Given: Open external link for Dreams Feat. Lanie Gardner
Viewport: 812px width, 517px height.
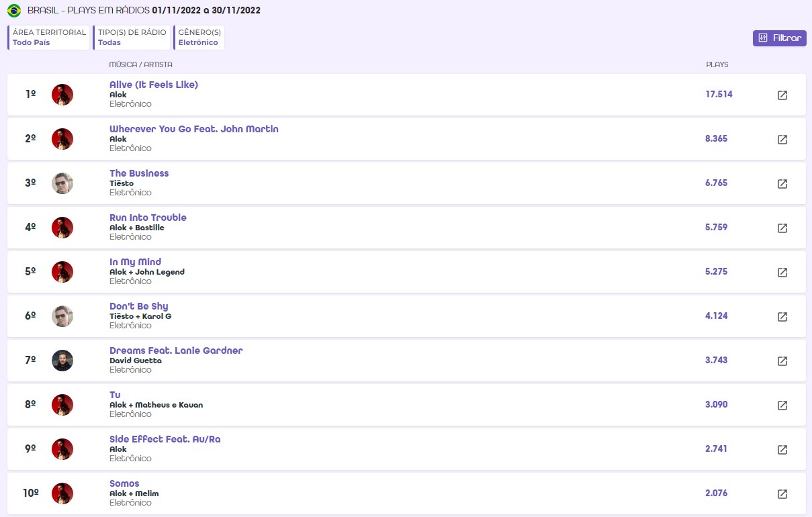Looking at the screenshot, I should pyautogui.click(x=782, y=361).
